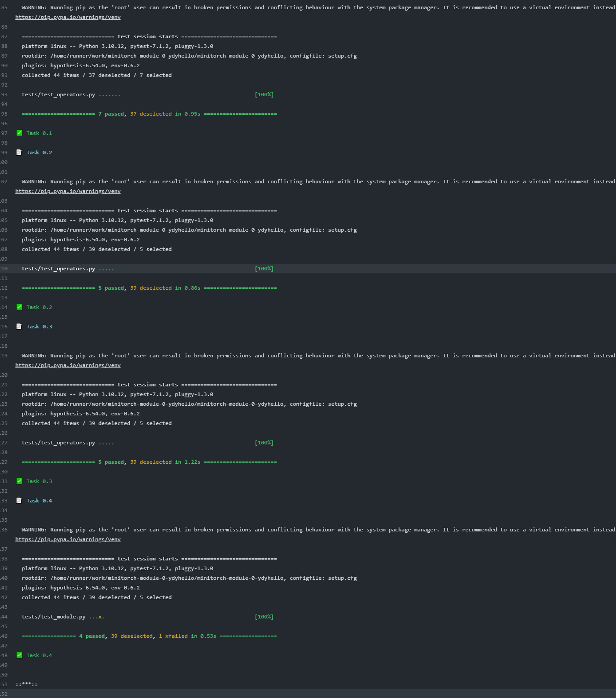Click the '7 passed, 37 deselected' summary line
Viewport: 616px width, 698px height.
click(x=149, y=114)
